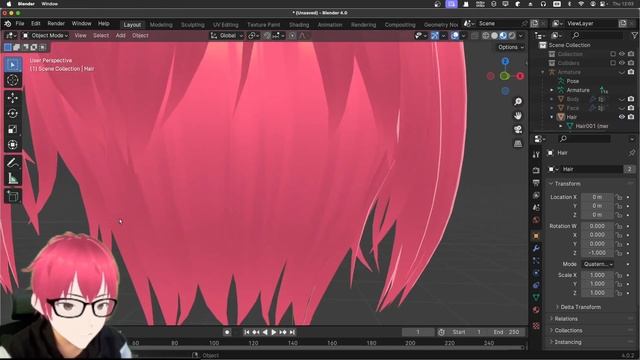Open the Global orientation dropdown

tap(227, 36)
